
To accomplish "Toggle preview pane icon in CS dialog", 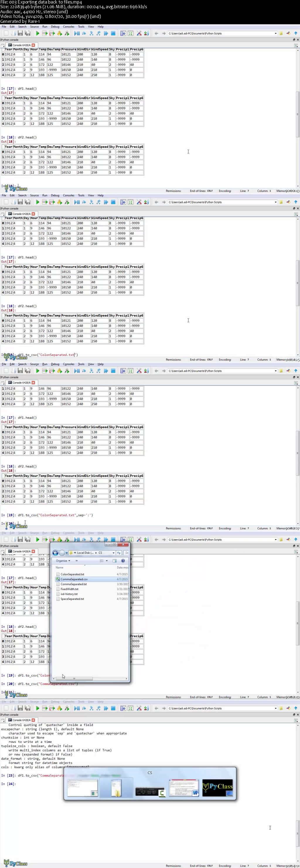I will click(115, 561).
